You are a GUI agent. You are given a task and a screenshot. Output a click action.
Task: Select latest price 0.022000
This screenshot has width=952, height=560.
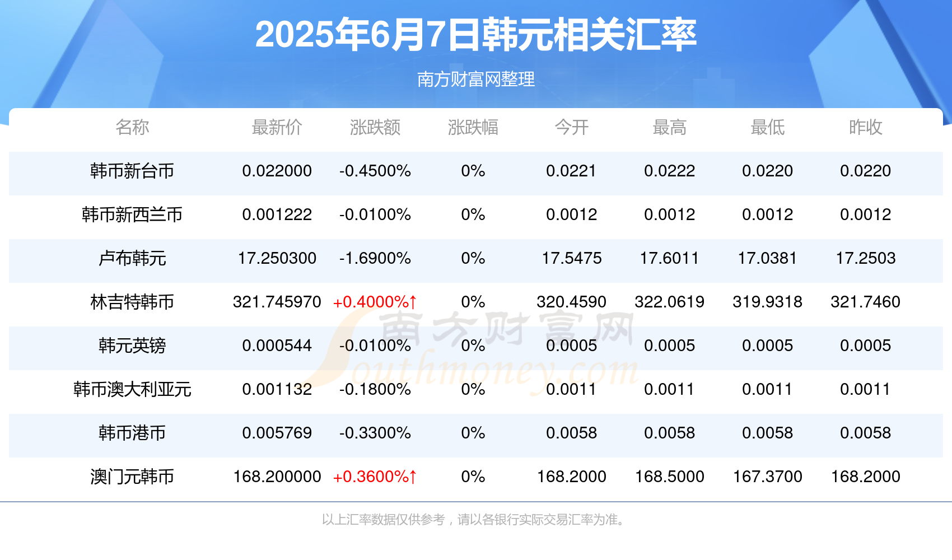(x=277, y=171)
